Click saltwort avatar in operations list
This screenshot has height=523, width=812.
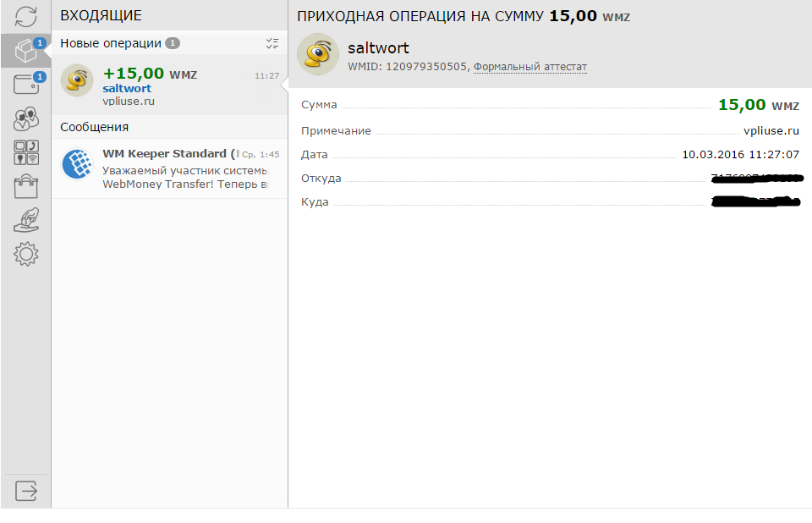click(77, 80)
